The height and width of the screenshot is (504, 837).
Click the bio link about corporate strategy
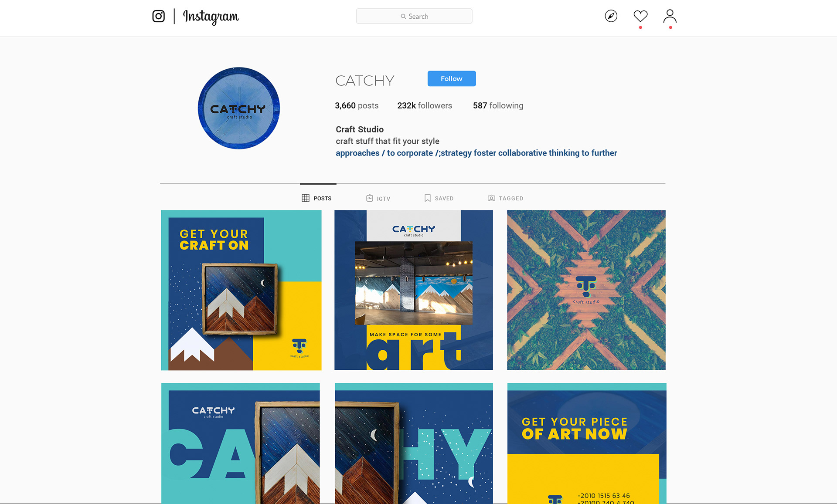coord(476,153)
